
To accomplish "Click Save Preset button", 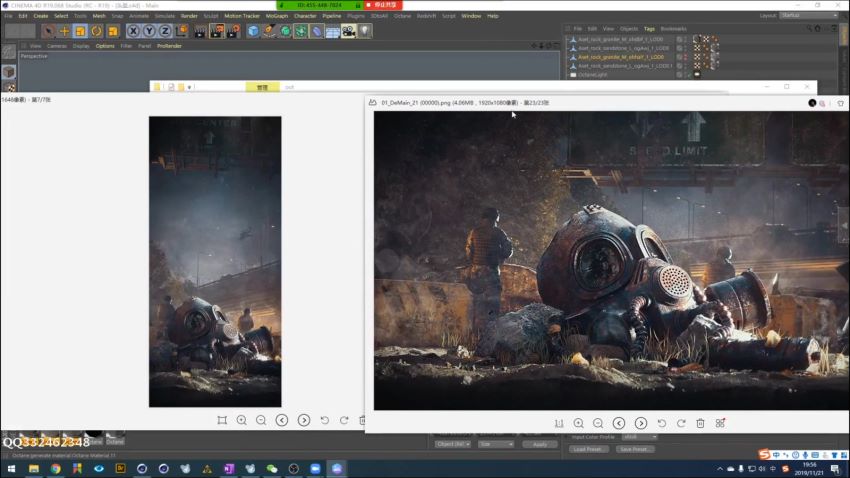I will (635, 449).
